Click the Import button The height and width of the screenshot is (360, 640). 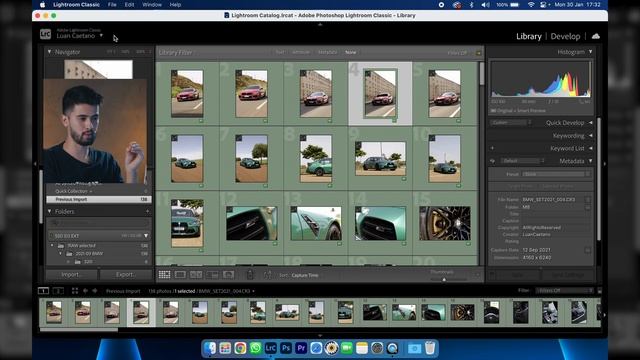(x=71, y=275)
